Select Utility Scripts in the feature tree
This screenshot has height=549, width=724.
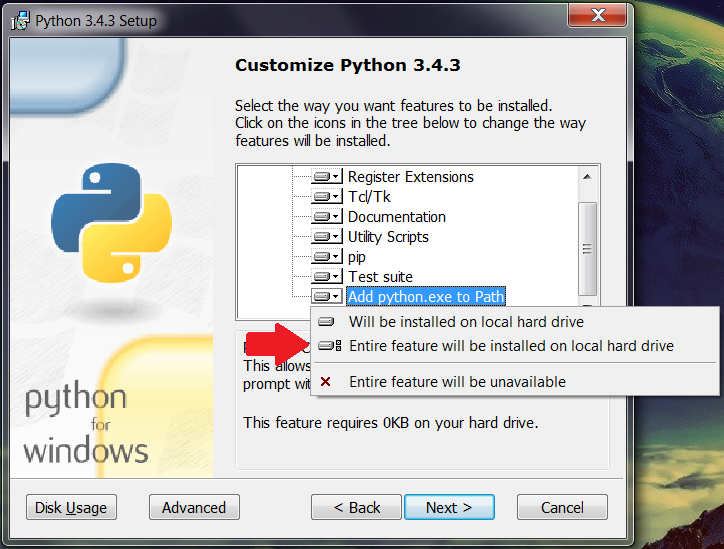(388, 237)
